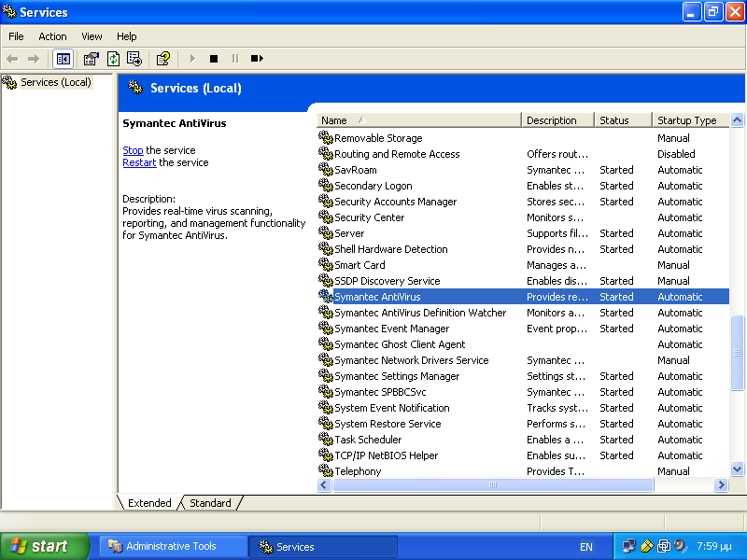The height and width of the screenshot is (560, 747).
Task: Click the vertical scrollbar up arrow
Action: 737,120
